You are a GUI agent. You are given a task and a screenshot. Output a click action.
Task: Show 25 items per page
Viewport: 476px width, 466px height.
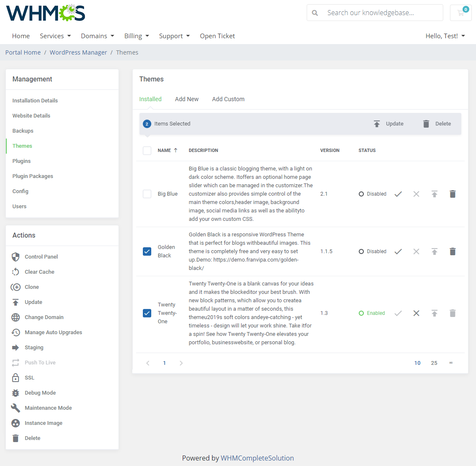434,363
